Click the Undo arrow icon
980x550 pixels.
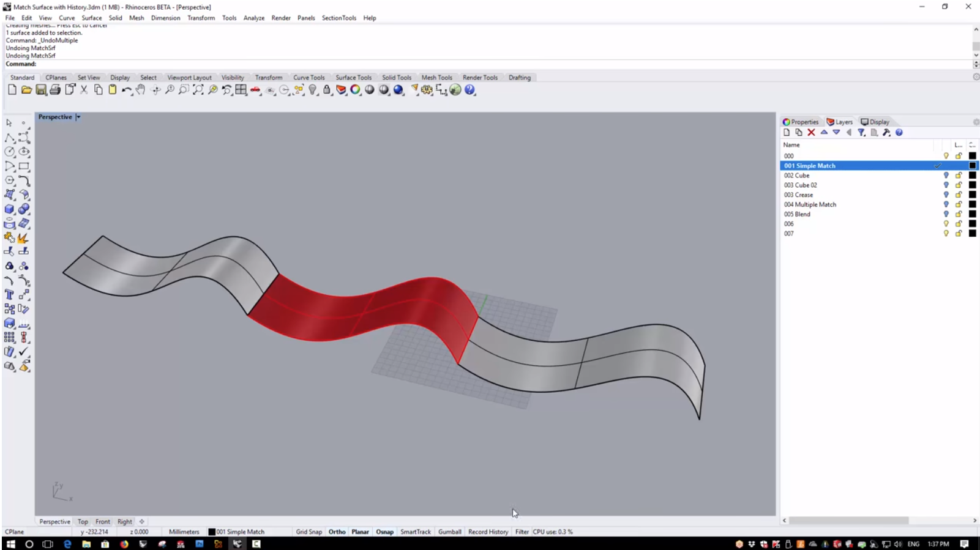click(x=127, y=90)
